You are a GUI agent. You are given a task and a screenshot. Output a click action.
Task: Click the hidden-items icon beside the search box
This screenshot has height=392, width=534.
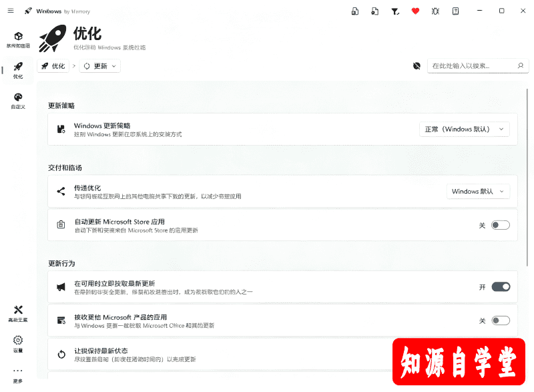[x=417, y=65]
